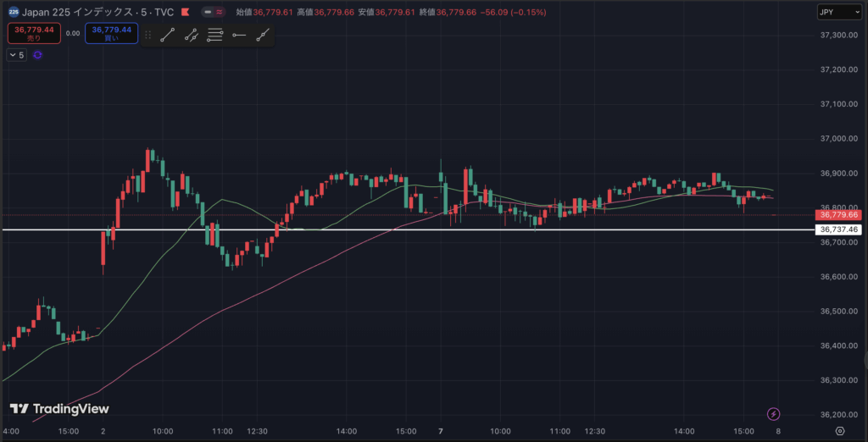868x442 pixels.
Task: Click the 0.00 spread value
Action: [73, 33]
